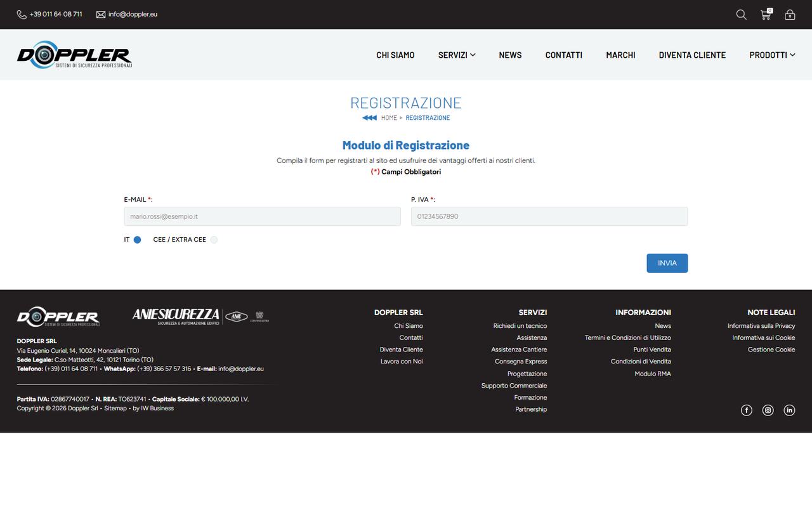This screenshot has width=812, height=510.
Task: Click WhatsApp number (+39) 366 57 57 316
Action: [x=164, y=369]
